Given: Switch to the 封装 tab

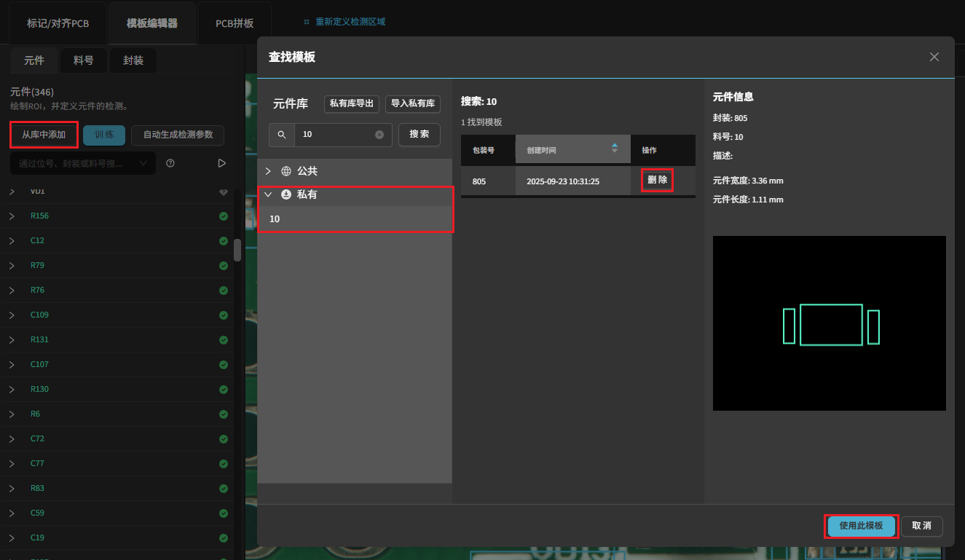Looking at the screenshot, I should coord(133,60).
